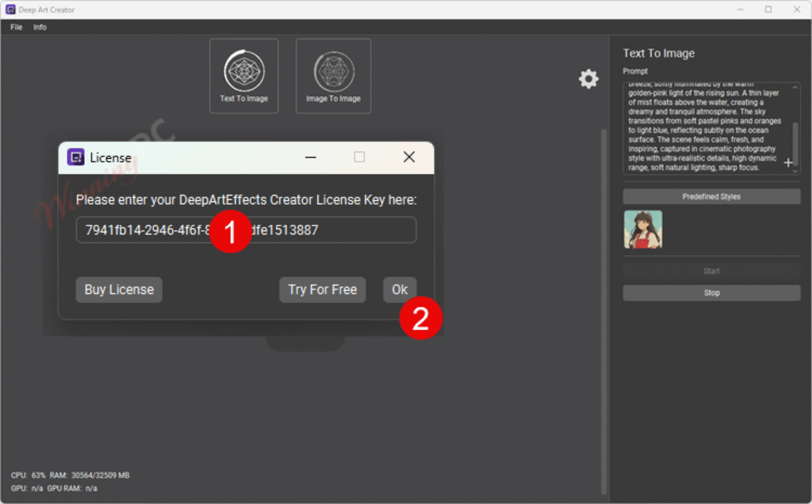Image resolution: width=812 pixels, height=504 pixels.
Task: Close the Deep Art Creator window
Action: [797, 10]
